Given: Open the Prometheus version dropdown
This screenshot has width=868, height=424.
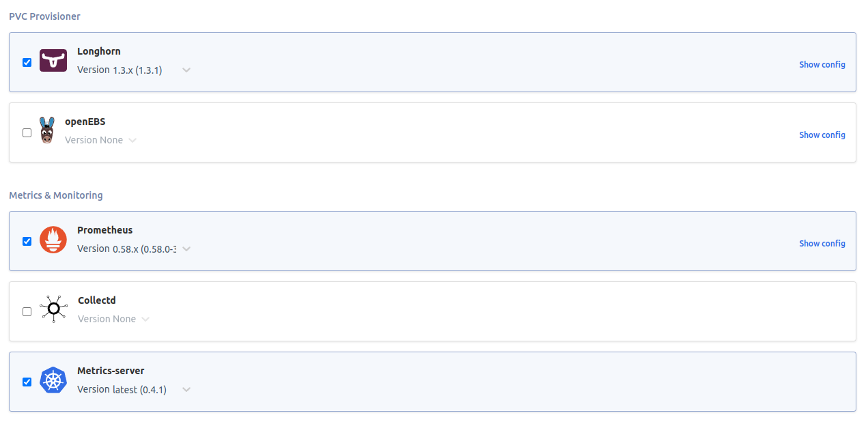Looking at the screenshot, I should click(185, 249).
